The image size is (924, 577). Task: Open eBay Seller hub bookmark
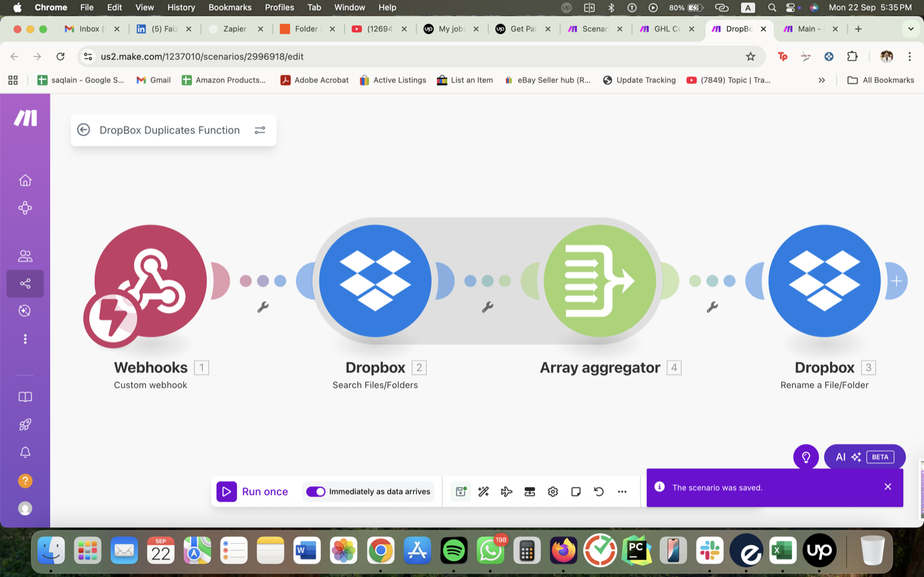pyautogui.click(x=547, y=80)
